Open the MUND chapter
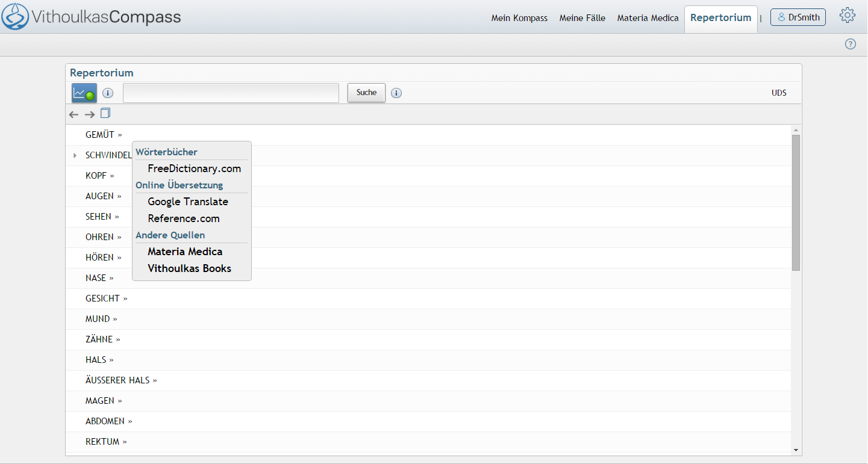The image size is (868, 464). click(101, 319)
